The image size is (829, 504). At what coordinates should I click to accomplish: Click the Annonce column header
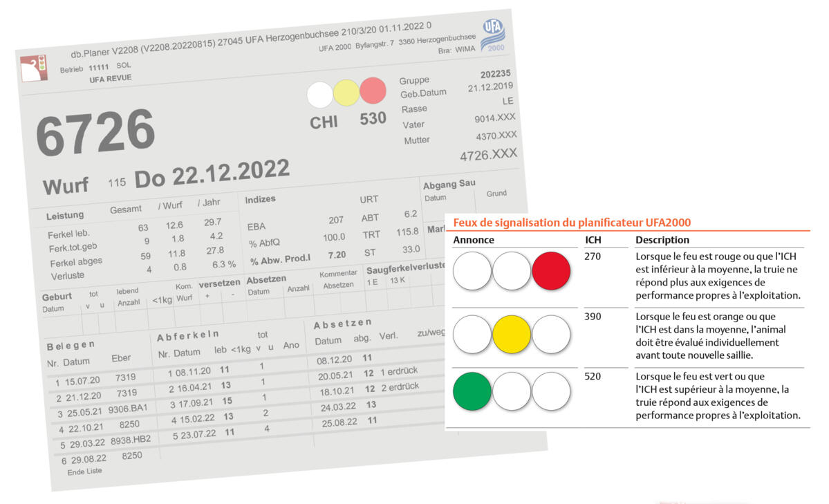(473, 240)
